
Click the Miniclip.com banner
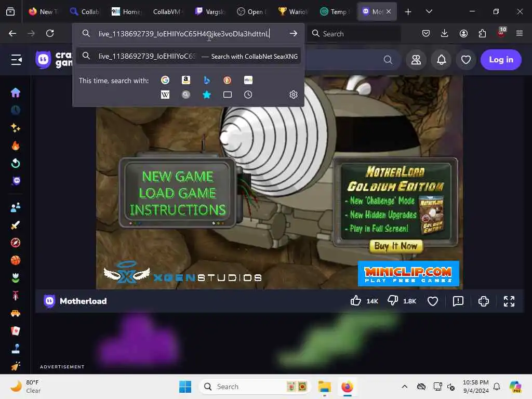pos(408,273)
